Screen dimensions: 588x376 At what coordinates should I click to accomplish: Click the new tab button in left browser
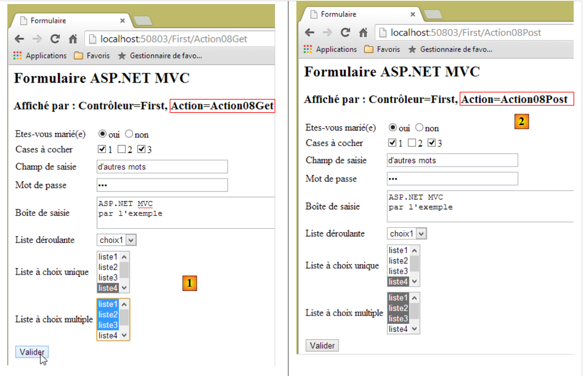click(x=143, y=21)
